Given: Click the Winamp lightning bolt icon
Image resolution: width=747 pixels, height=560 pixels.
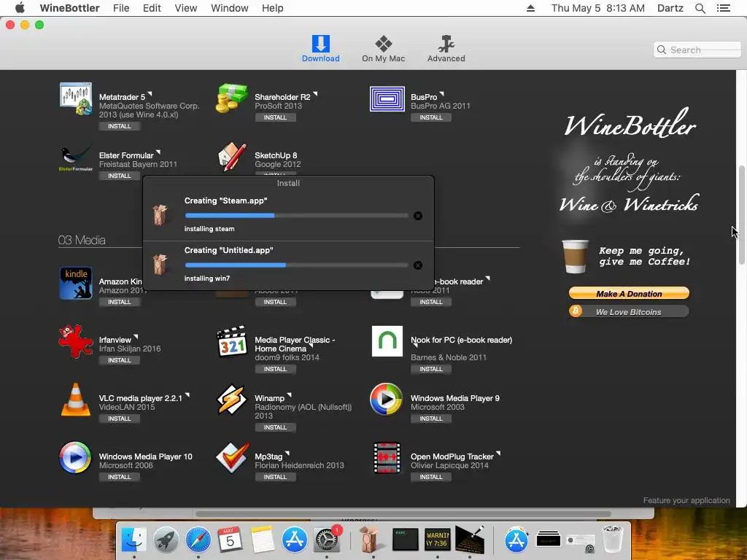Looking at the screenshot, I should pyautogui.click(x=231, y=400).
